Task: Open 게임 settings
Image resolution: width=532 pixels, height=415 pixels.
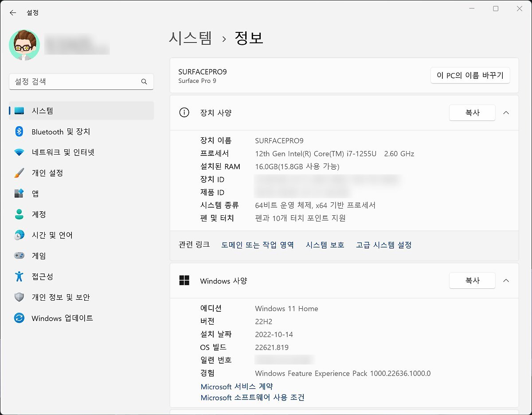Action: 82,256
